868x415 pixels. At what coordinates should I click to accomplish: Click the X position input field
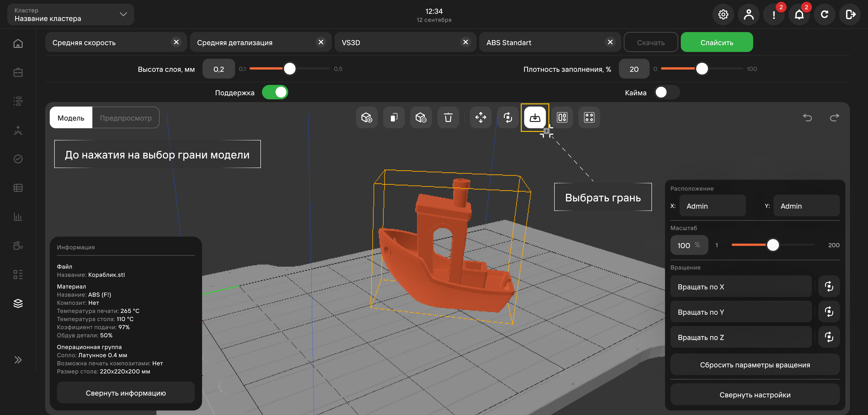712,206
